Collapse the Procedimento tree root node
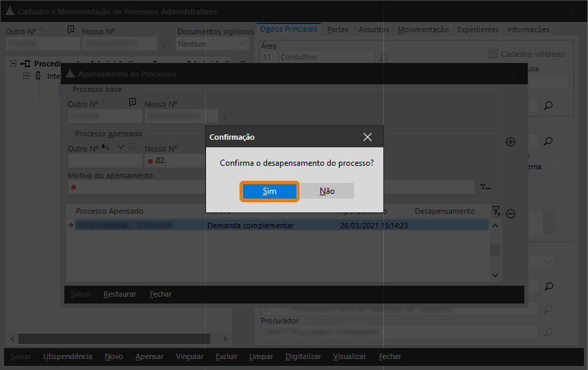Screen dimensions: 588x370 (x=14, y=63)
